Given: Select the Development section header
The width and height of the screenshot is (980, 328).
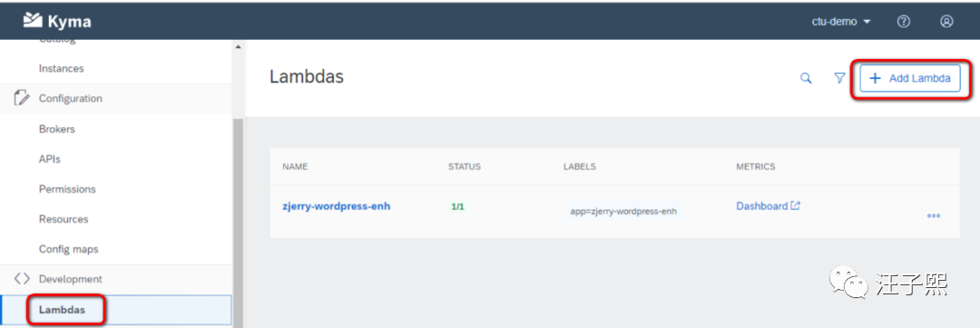Looking at the screenshot, I should pos(116,279).
